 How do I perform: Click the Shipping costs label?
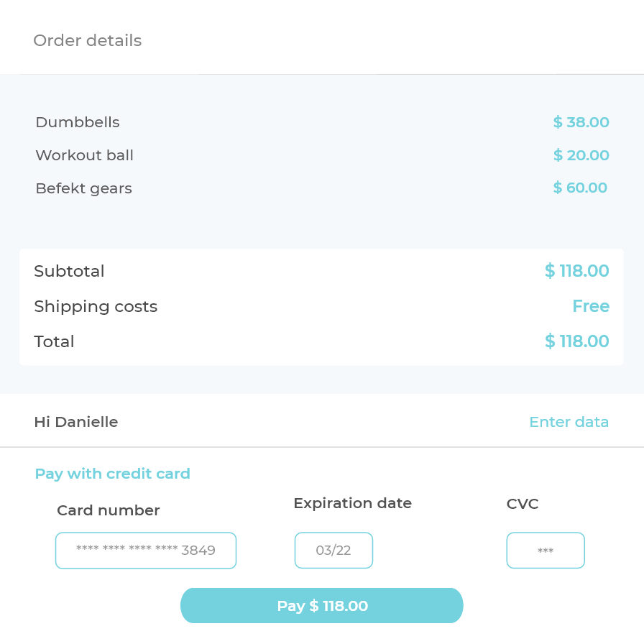(x=96, y=306)
